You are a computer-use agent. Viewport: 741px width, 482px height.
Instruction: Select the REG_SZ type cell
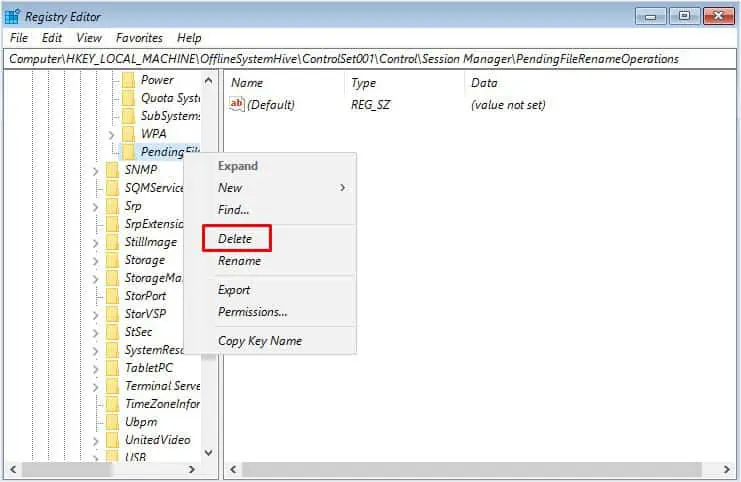click(370, 104)
